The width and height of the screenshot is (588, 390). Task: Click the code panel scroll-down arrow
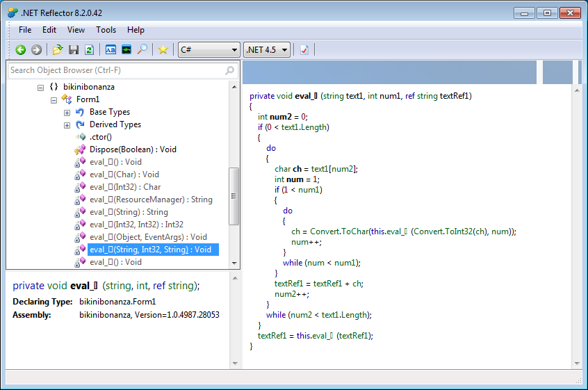point(577,363)
